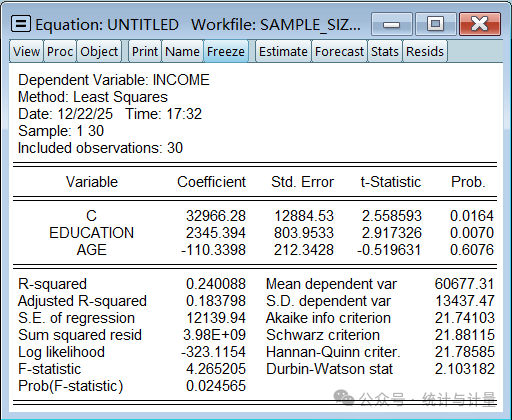Click the R-squared label
Viewport: 512px width, 420px height.
52,284
